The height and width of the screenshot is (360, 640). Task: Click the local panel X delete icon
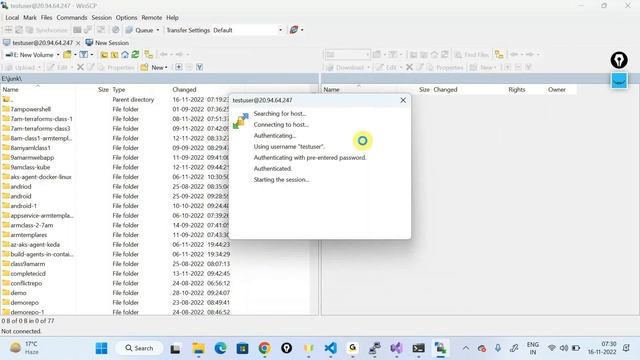coord(80,67)
